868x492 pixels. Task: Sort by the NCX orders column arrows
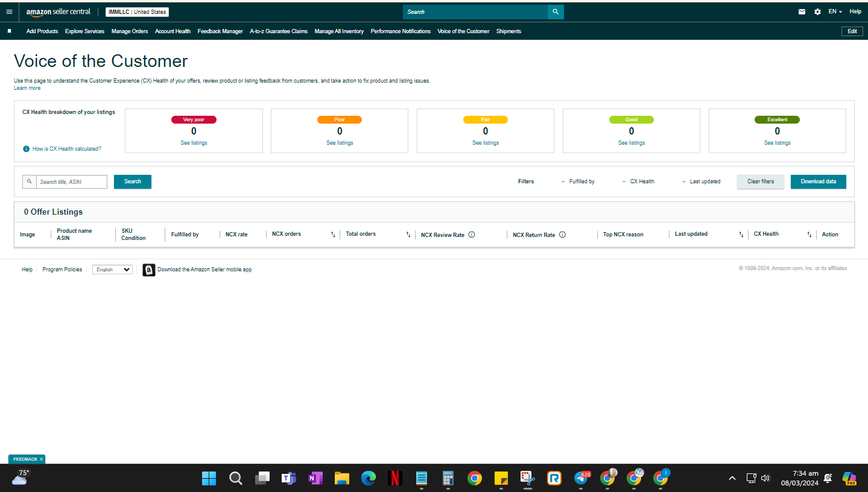click(x=333, y=234)
